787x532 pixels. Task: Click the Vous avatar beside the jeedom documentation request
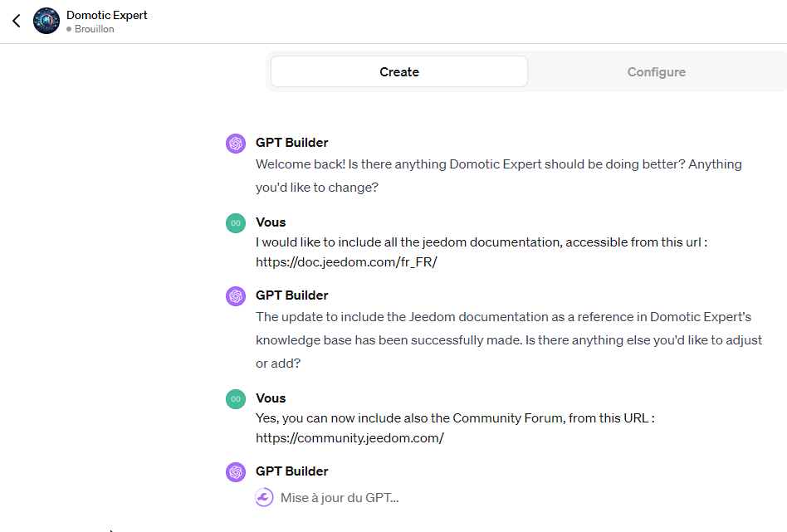(x=236, y=223)
